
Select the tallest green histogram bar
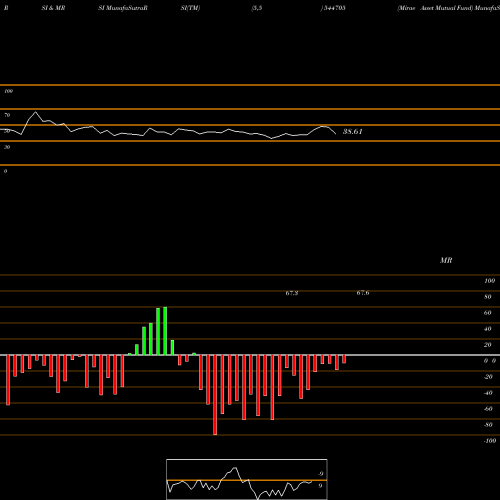[x=165, y=331]
